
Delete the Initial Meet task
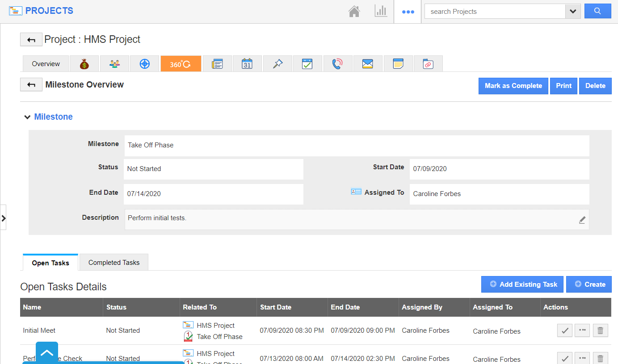(x=600, y=331)
